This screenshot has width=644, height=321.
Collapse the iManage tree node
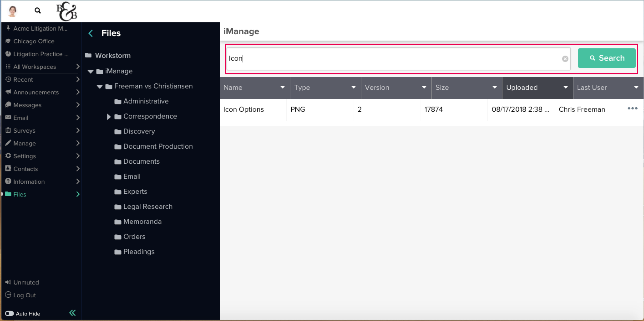click(90, 72)
